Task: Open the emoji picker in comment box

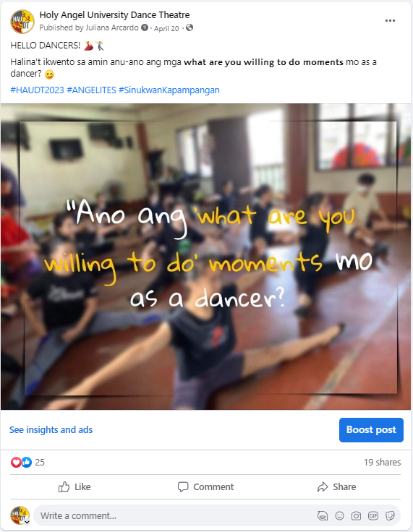Action: click(x=339, y=516)
